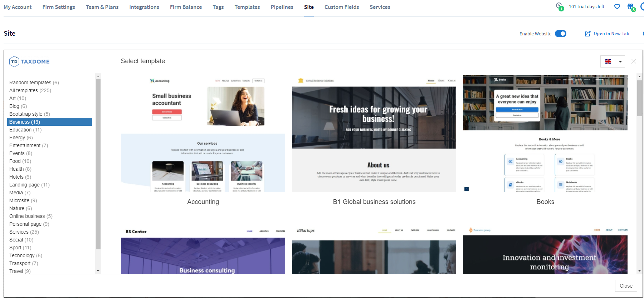Click the trial clock icon with badge
The width and height of the screenshot is (644, 299).
pos(559,6)
